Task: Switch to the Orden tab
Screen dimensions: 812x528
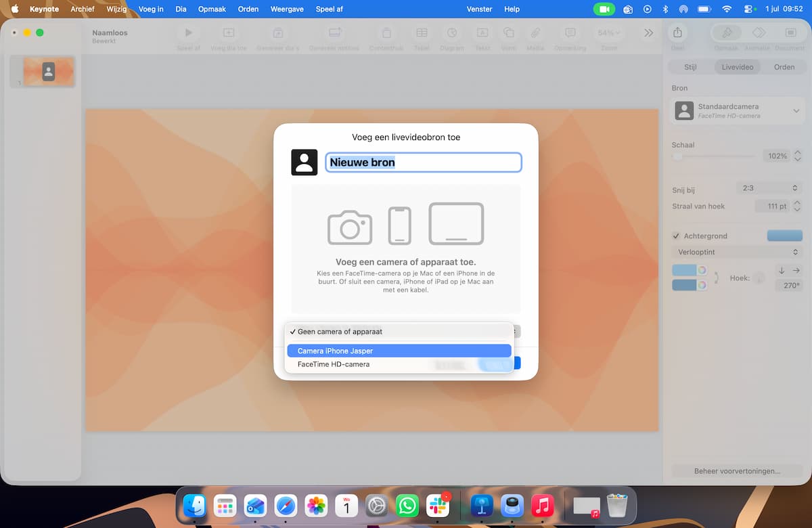Action: (784, 67)
